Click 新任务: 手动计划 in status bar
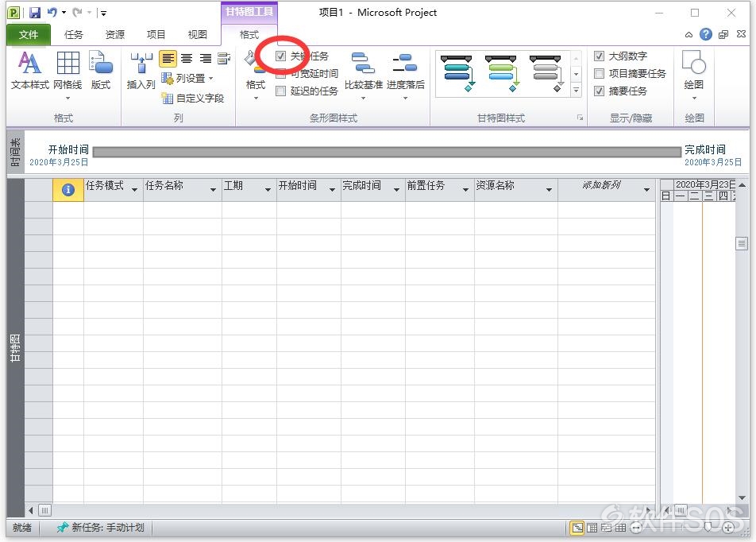The image size is (756, 542). pos(100,528)
